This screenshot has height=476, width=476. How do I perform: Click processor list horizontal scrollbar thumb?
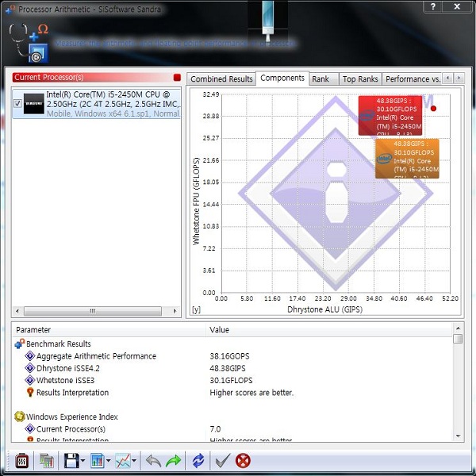(93, 311)
